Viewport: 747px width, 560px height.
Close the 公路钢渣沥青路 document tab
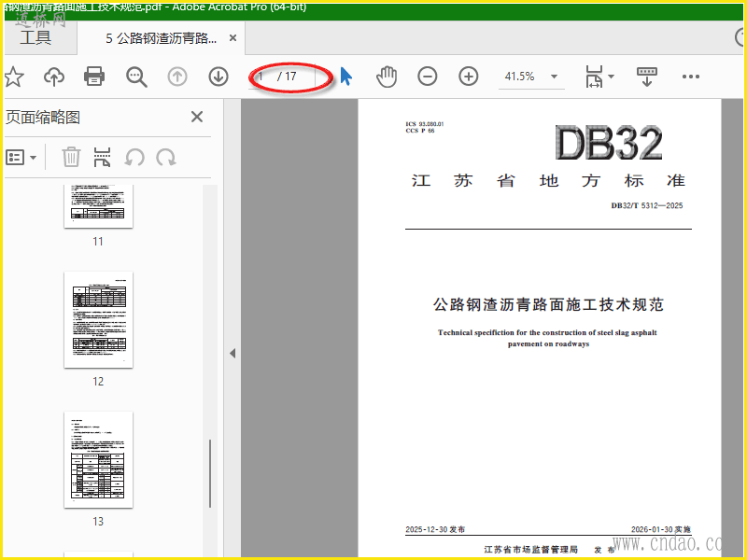click(233, 38)
